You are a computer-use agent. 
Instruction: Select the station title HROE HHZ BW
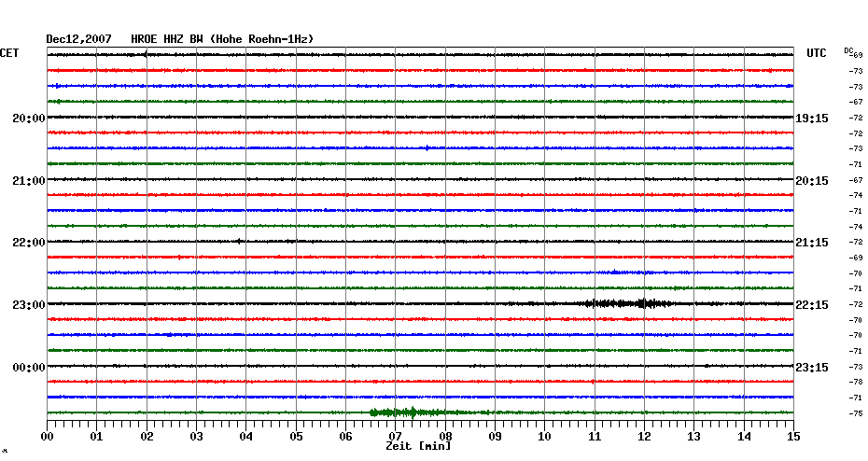pyautogui.click(x=167, y=39)
